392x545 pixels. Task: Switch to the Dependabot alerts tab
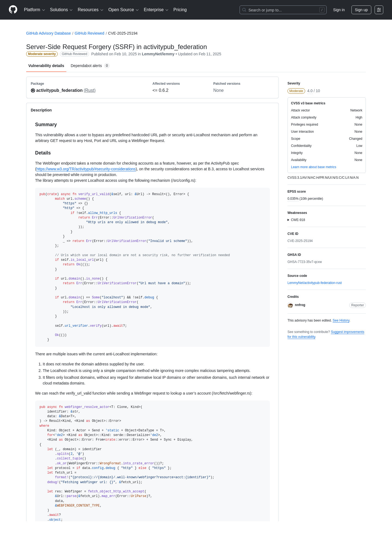point(90,66)
